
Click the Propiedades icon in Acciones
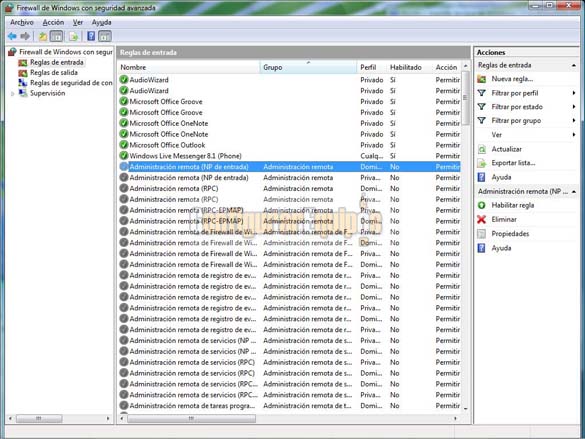pyautogui.click(x=482, y=234)
